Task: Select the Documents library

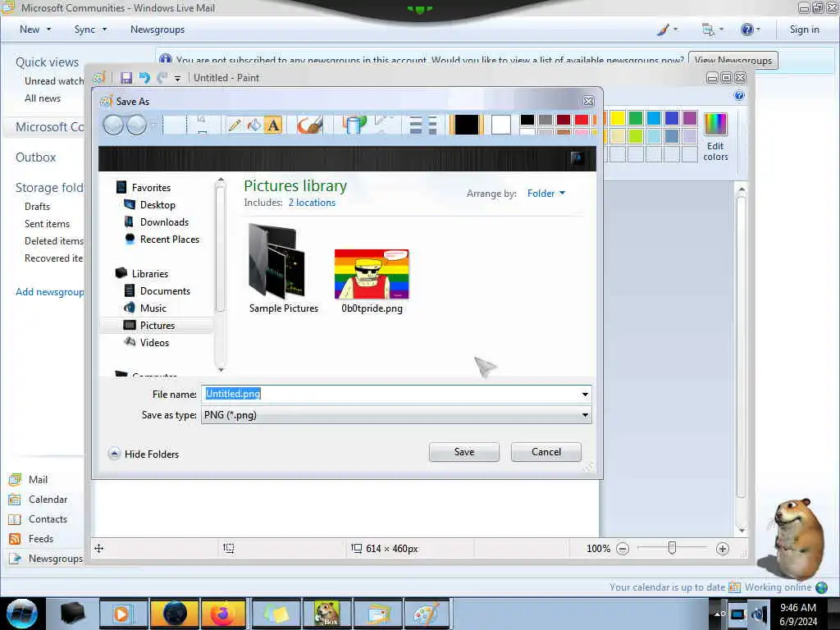Action: (x=164, y=290)
